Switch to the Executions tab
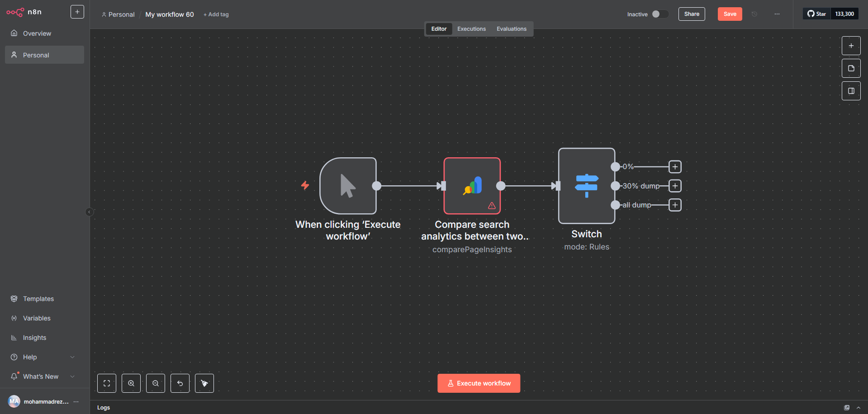This screenshot has height=414, width=868. (471, 29)
